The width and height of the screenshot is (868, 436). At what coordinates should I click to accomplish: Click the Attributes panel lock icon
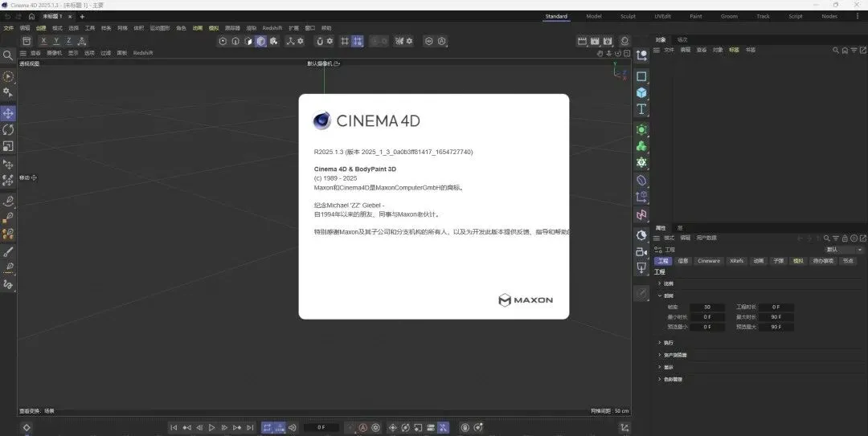pos(845,238)
